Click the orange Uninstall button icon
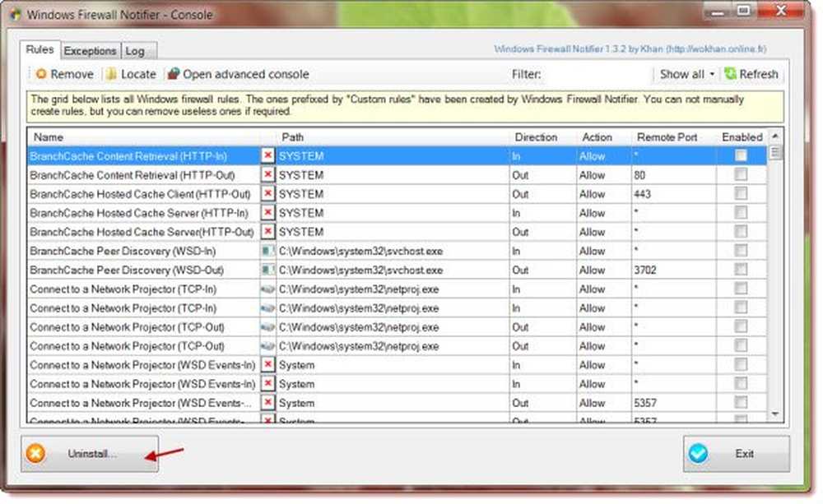The width and height of the screenshot is (823, 504). tap(35, 454)
